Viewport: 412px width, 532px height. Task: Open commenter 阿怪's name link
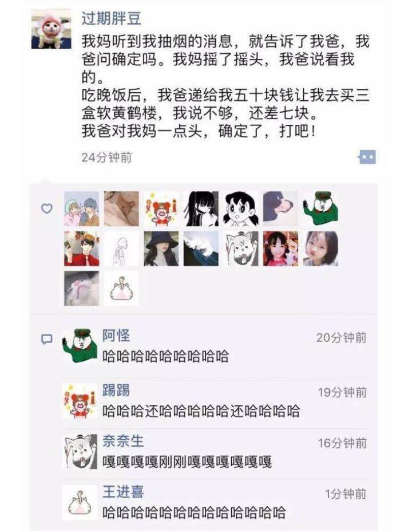(x=116, y=336)
